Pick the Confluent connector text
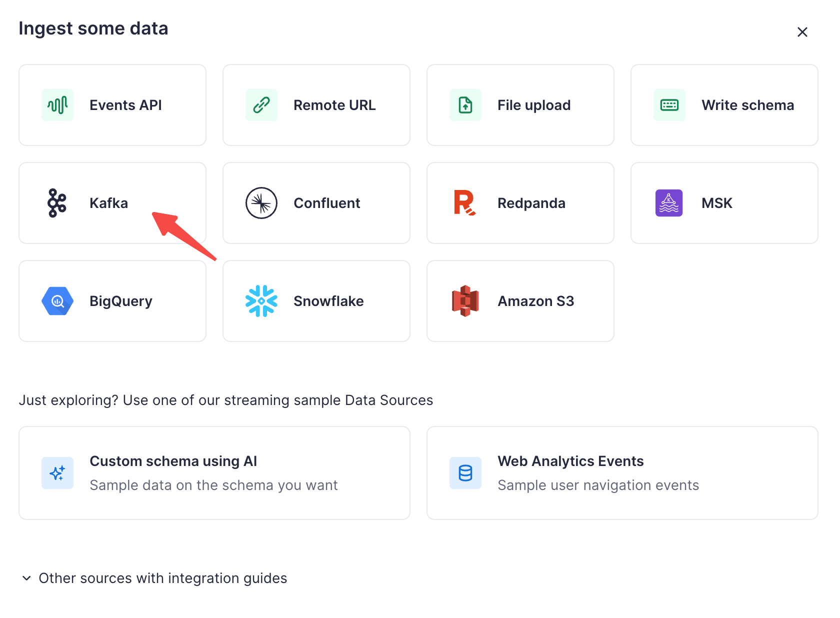This screenshot has width=840, height=618. (326, 203)
